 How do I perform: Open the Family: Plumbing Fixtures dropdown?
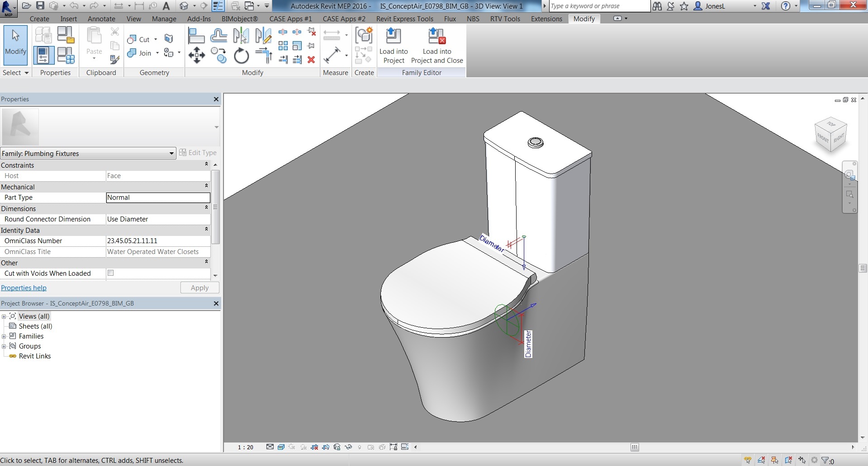[88, 153]
